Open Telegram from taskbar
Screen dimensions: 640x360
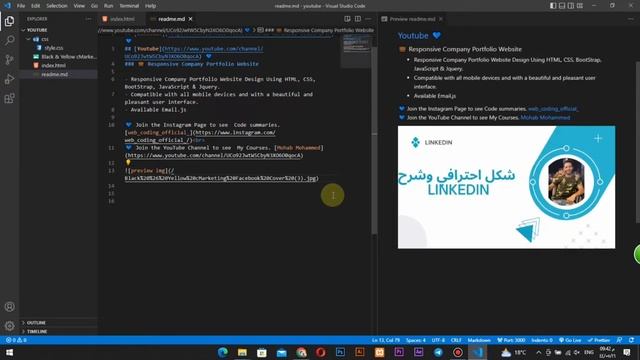point(438,352)
